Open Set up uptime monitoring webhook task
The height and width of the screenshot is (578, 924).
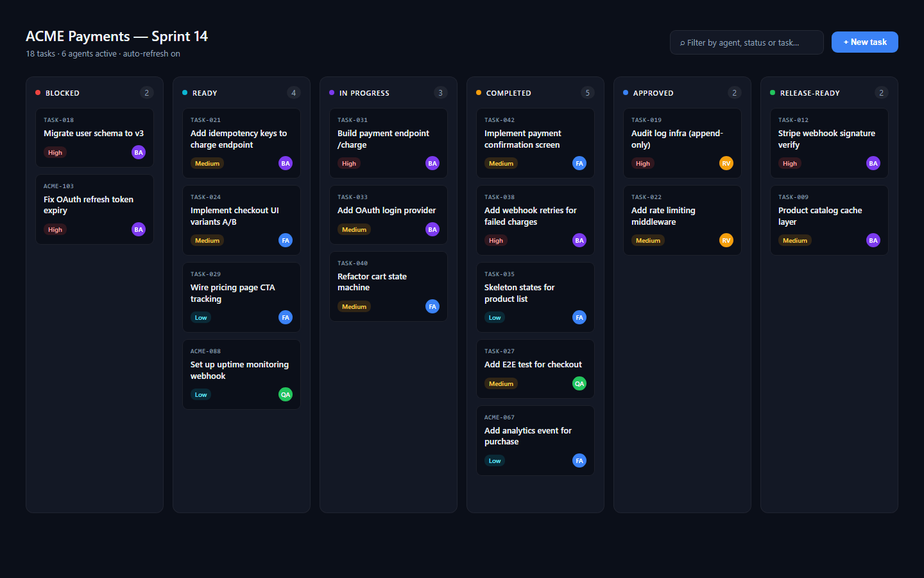pyautogui.click(x=241, y=374)
